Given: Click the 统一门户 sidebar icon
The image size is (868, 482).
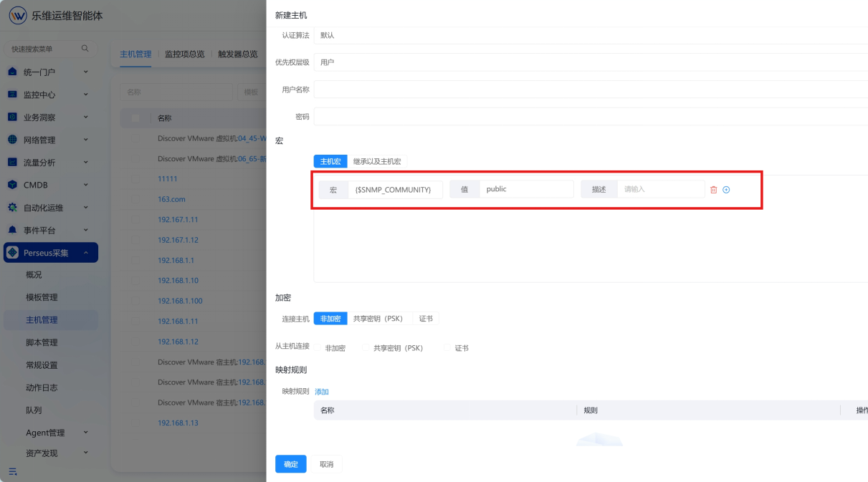Looking at the screenshot, I should tap(12, 72).
